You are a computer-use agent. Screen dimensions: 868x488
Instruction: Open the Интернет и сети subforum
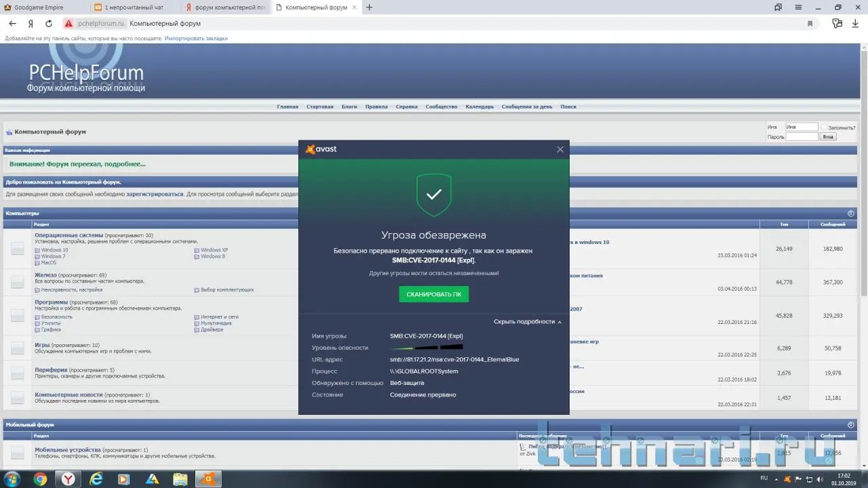[220, 317]
